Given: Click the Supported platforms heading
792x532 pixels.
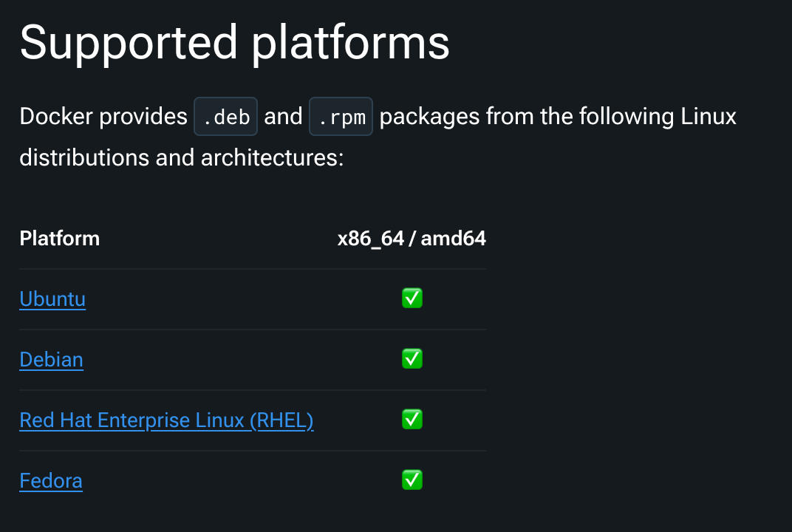Looking at the screenshot, I should (234, 44).
